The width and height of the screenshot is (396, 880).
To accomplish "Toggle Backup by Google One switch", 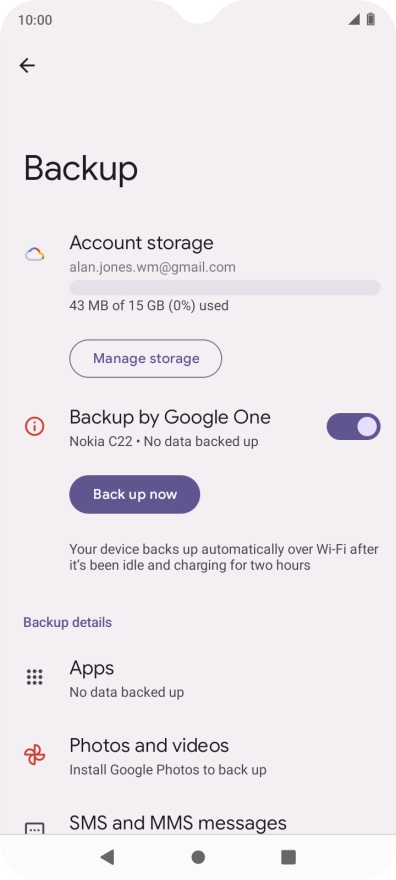I will pos(353,427).
